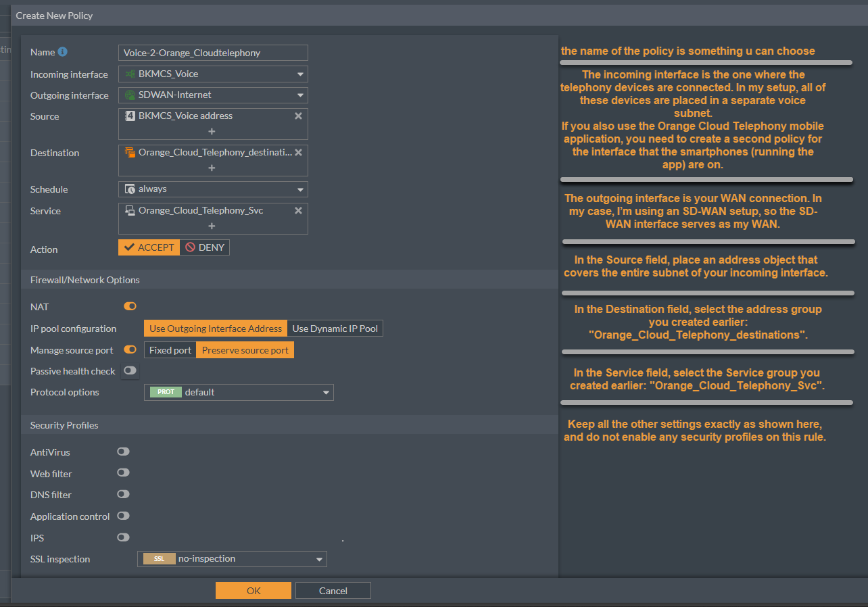Click the Passive health check label
This screenshot has width=868, height=607.
(x=73, y=371)
